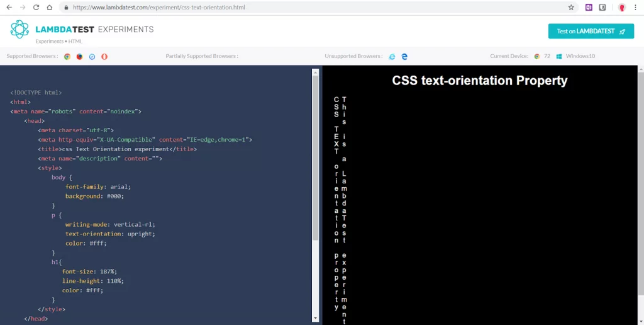This screenshot has height=325, width=644.
Task: Open the OneNote clipper extension
Action: pos(589,8)
